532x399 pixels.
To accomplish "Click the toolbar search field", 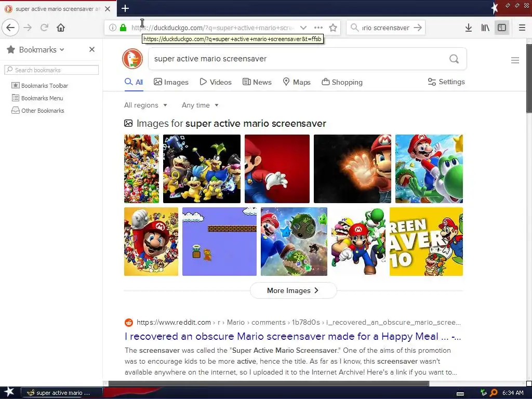I will tap(386, 28).
